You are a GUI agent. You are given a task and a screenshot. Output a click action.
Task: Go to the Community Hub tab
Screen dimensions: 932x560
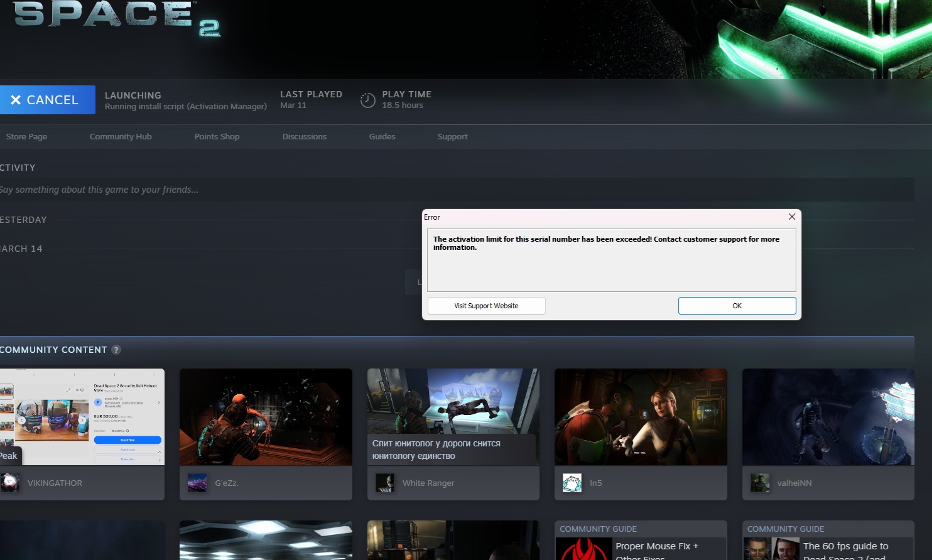click(121, 136)
